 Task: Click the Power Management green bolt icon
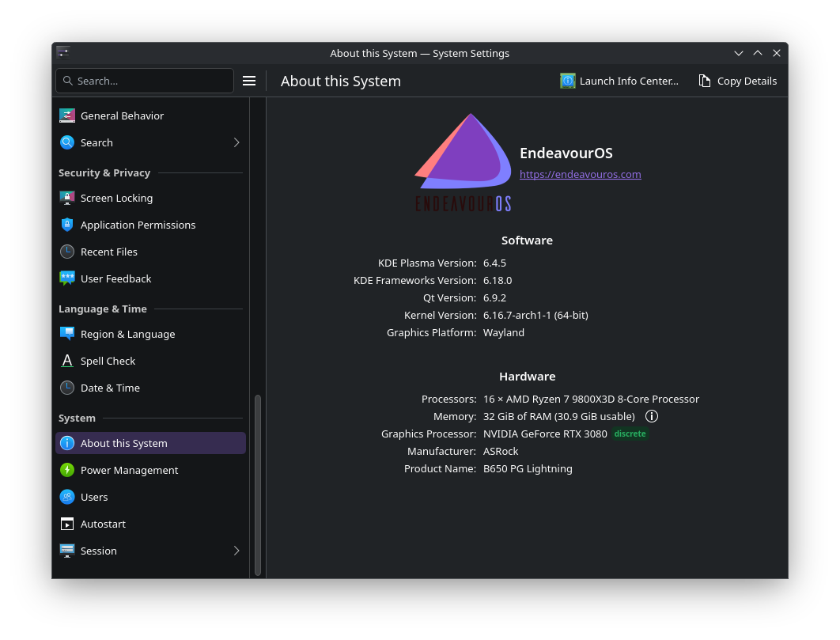[67, 470]
